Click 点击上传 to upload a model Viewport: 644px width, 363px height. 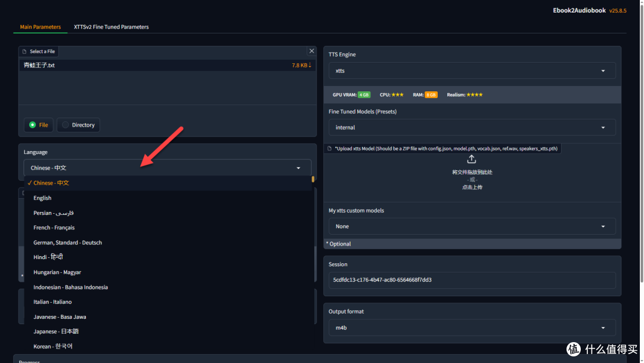472,187
